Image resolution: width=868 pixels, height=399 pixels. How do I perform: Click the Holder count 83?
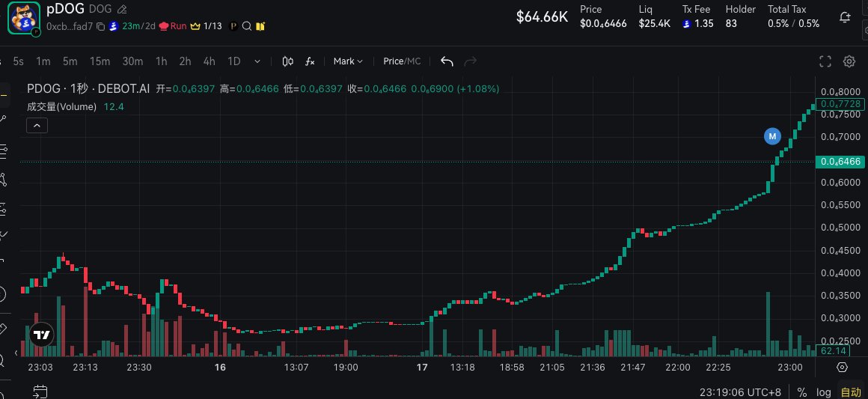point(731,24)
